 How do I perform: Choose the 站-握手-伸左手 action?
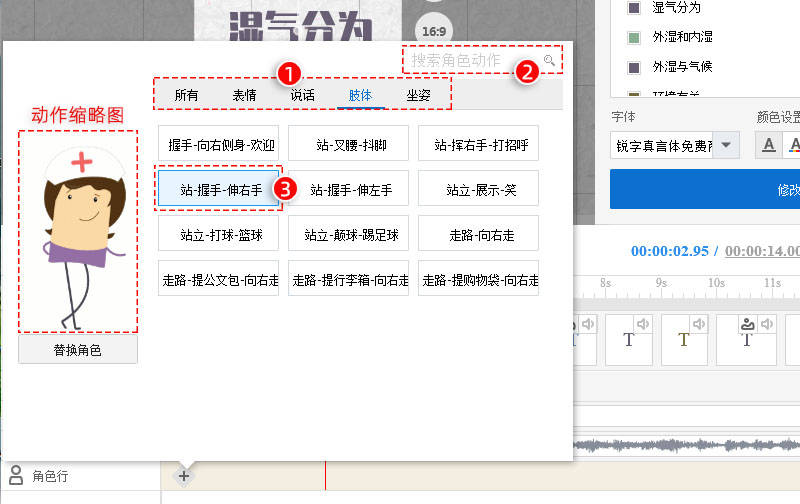[348, 188]
